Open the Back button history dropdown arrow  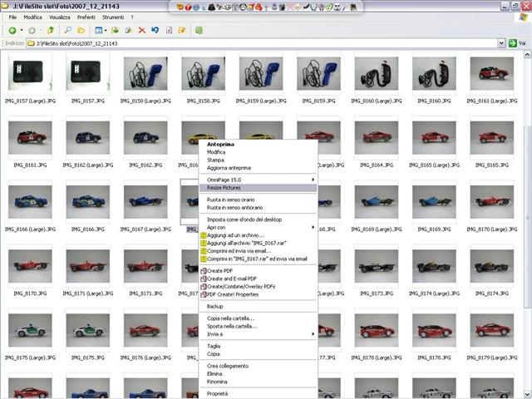point(22,30)
